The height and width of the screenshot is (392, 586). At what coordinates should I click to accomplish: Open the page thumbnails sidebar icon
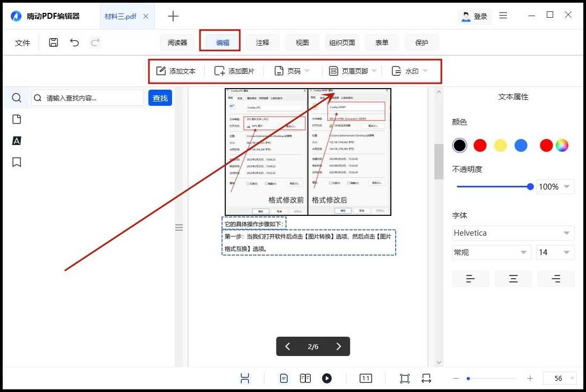(x=17, y=119)
